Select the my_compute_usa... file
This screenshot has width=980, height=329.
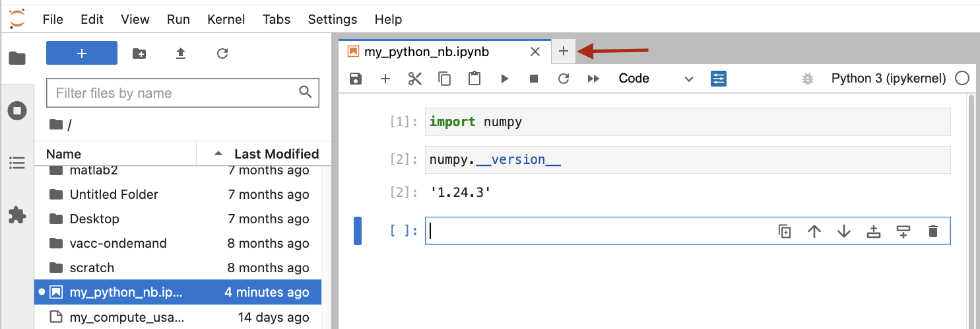[178, 317]
